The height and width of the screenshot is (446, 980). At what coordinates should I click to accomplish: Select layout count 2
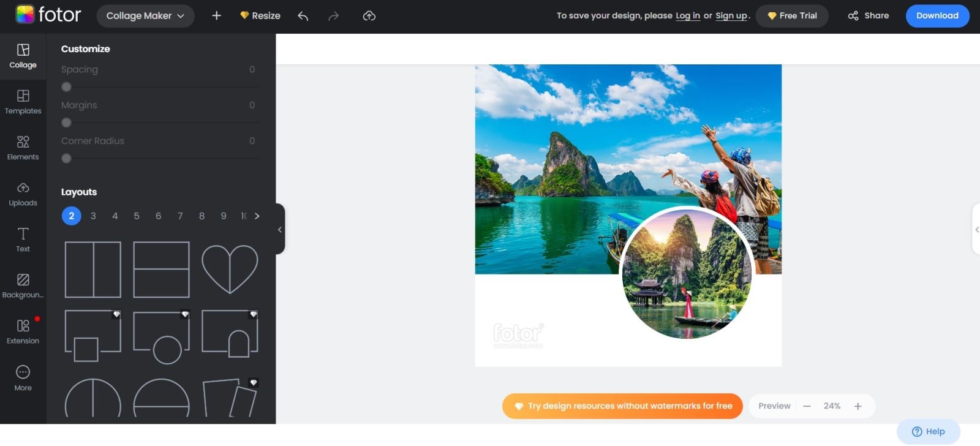72,216
